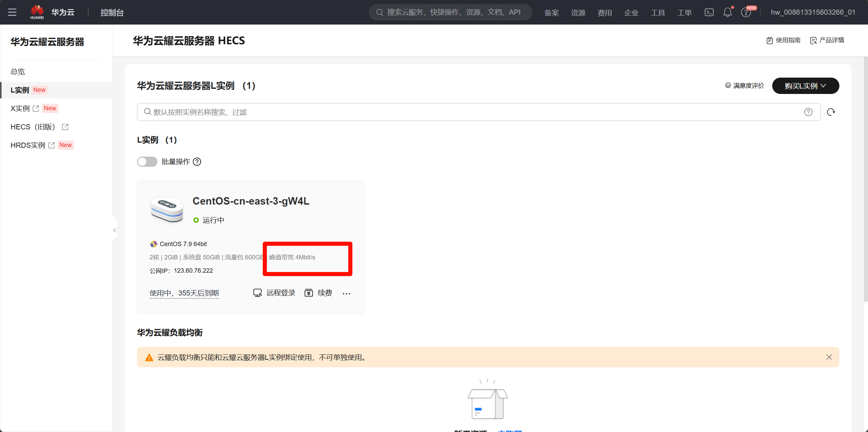Click the CentOS 7.9 64bit label
Viewport: 868px width, 432px height.
point(183,244)
